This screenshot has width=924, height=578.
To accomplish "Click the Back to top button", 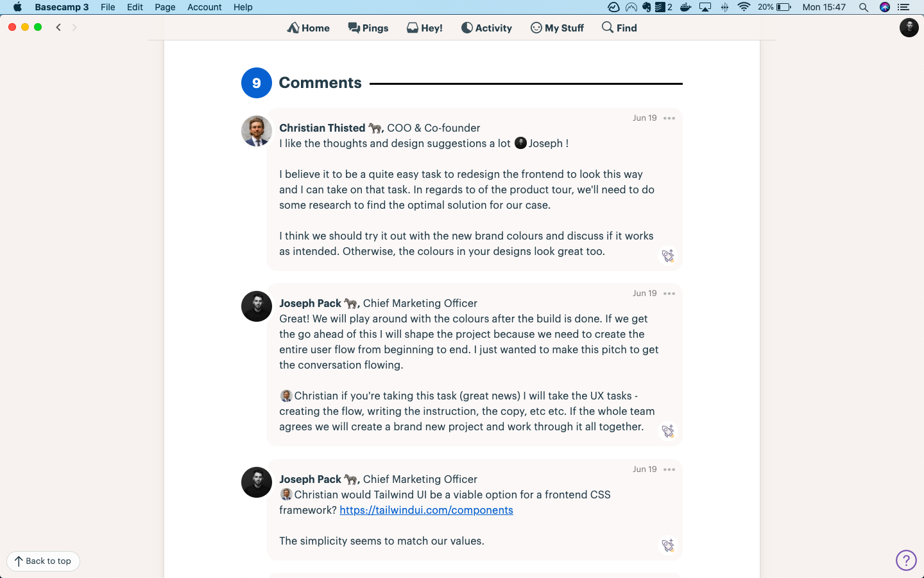I will coord(43,561).
